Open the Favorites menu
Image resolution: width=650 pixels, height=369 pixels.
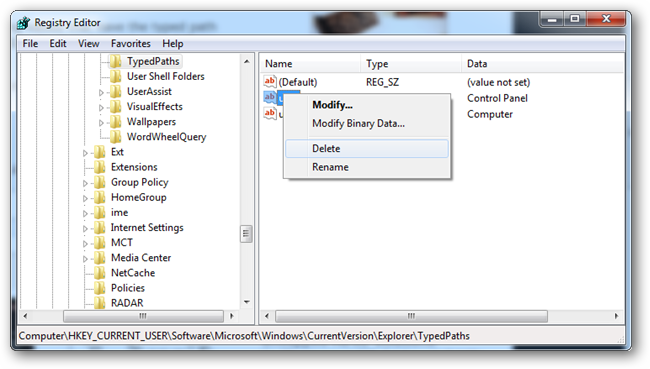pyautogui.click(x=131, y=44)
